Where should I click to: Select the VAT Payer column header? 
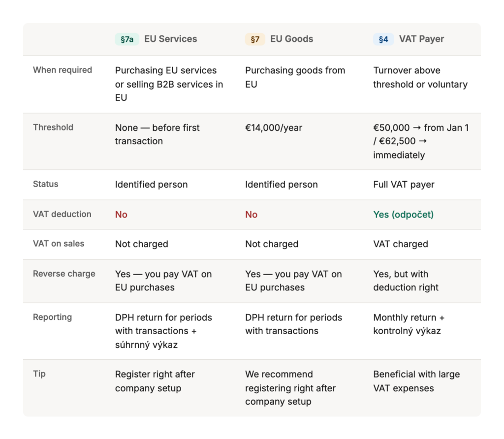421,39
